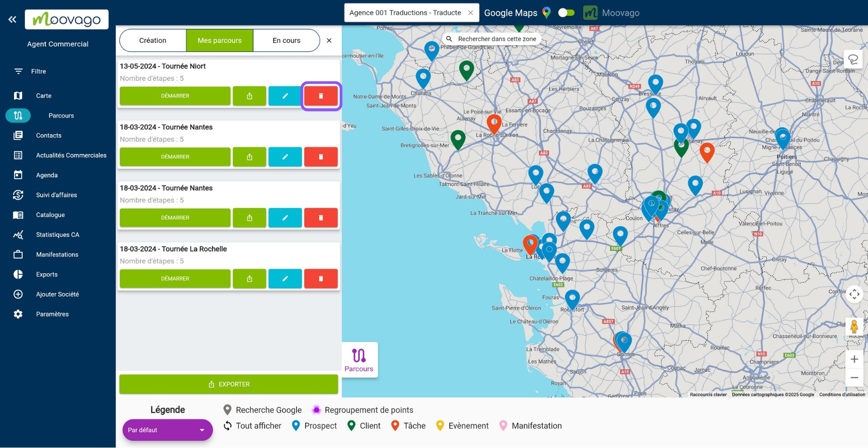This screenshot has width=868, height=448.
Task: Flip the toggle next to Google Maps
Action: click(x=566, y=13)
